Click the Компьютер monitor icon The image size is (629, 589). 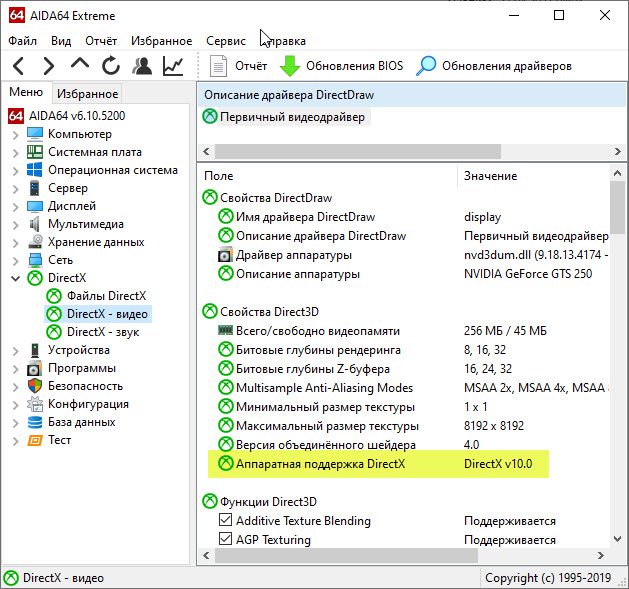click(x=35, y=134)
